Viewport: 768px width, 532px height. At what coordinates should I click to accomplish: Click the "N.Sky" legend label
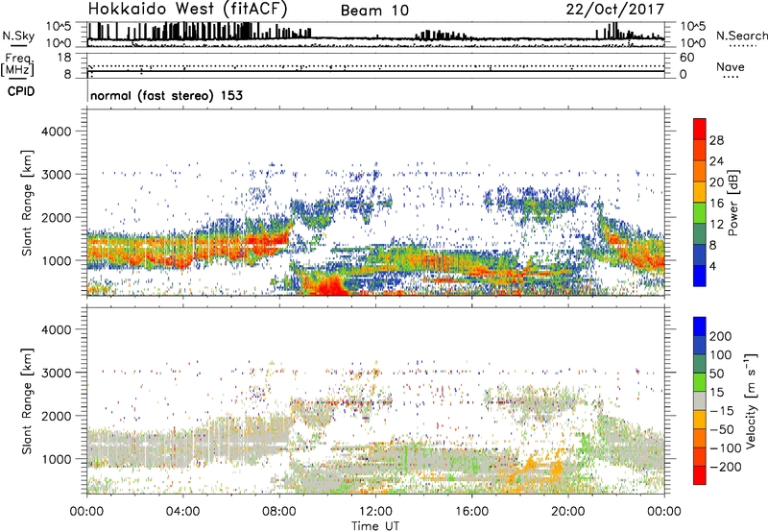click(x=18, y=36)
